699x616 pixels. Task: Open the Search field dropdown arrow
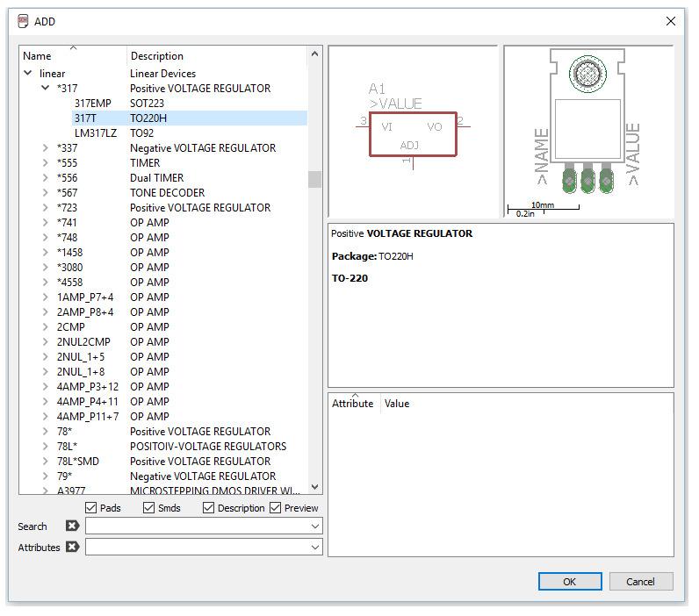pyautogui.click(x=315, y=526)
